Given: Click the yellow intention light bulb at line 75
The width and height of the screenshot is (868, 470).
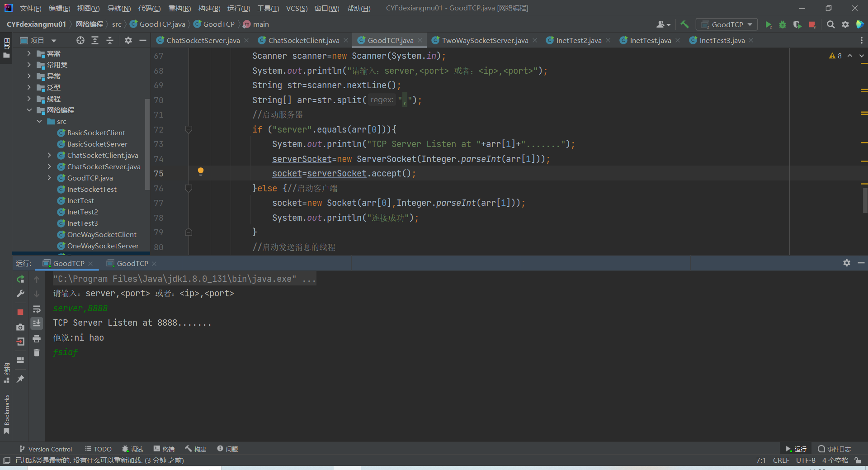Looking at the screenshot, I should [201, 171].
